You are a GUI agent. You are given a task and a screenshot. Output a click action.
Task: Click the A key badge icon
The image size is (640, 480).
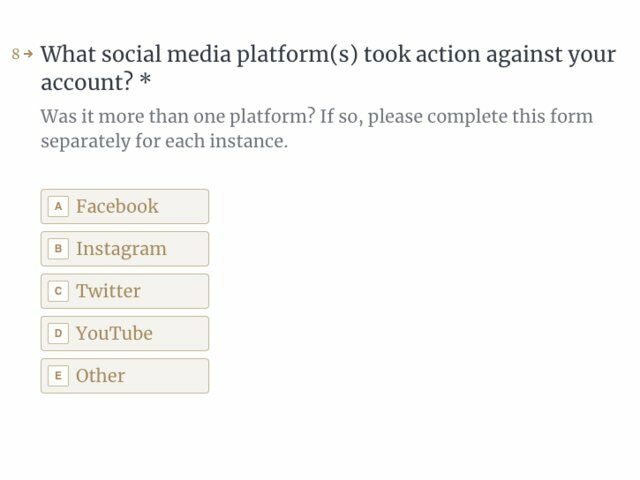[x=58, y=207]
